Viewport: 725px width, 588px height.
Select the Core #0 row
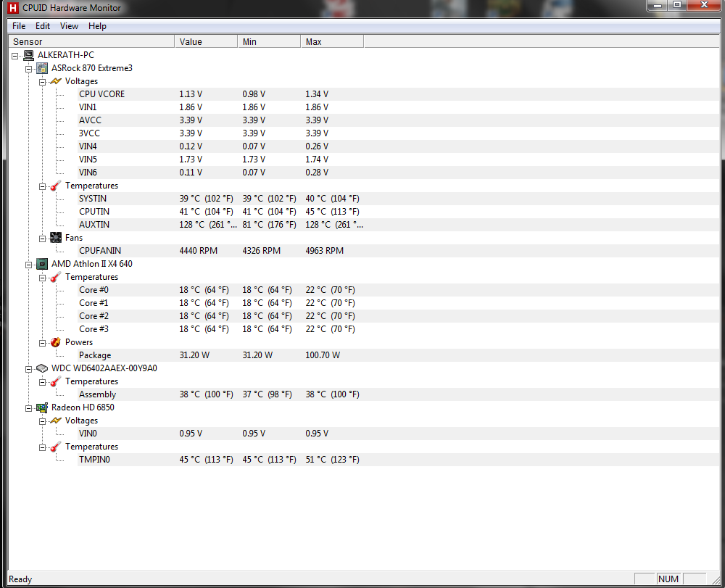pos(399,290)
